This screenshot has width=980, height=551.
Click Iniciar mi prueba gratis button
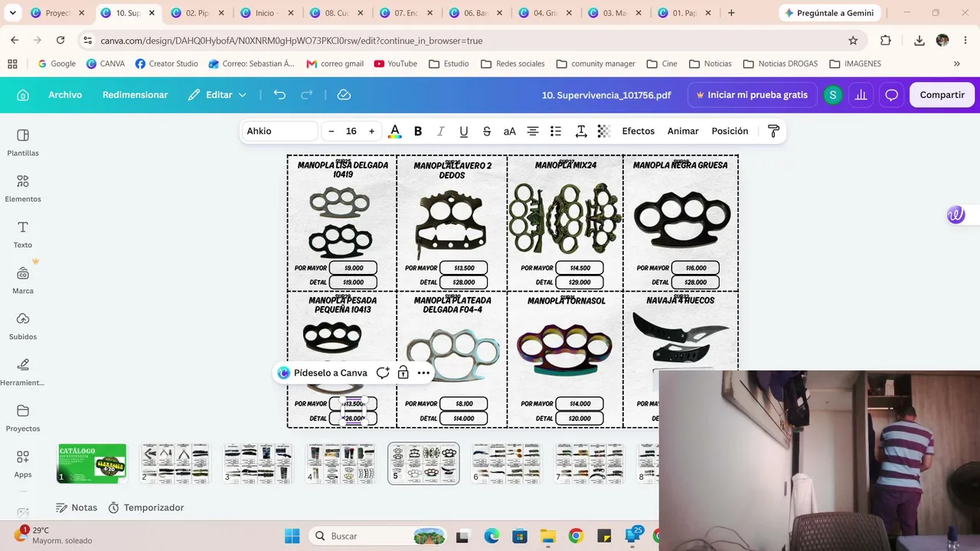click(x=752, y=95)
